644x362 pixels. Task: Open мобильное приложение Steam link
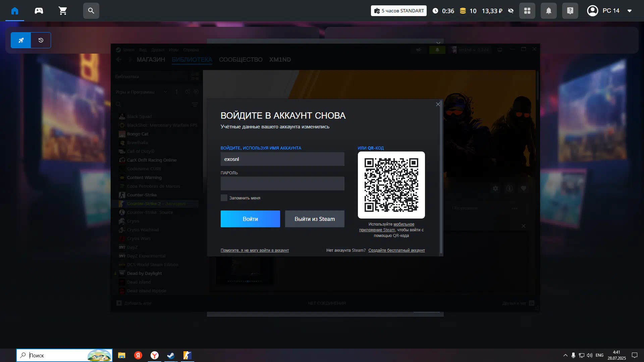387,227
